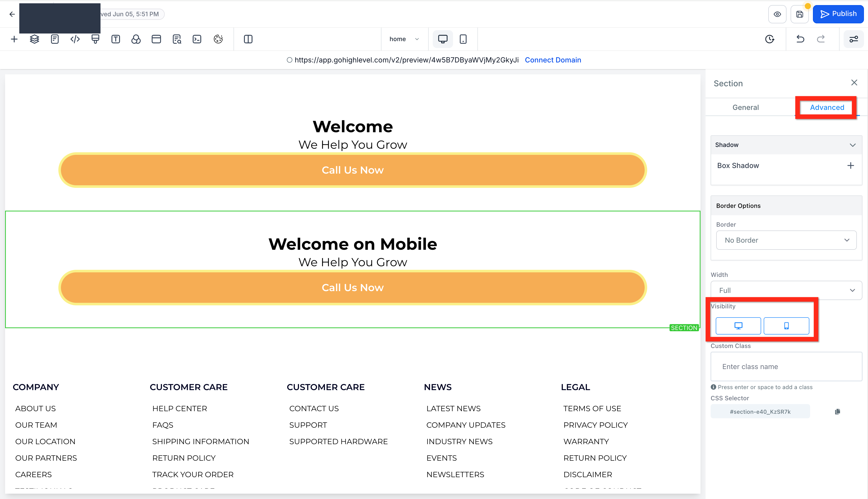868x499 pixels.
Task: Toggle desktop visibility for section
Action: (738, 326)
